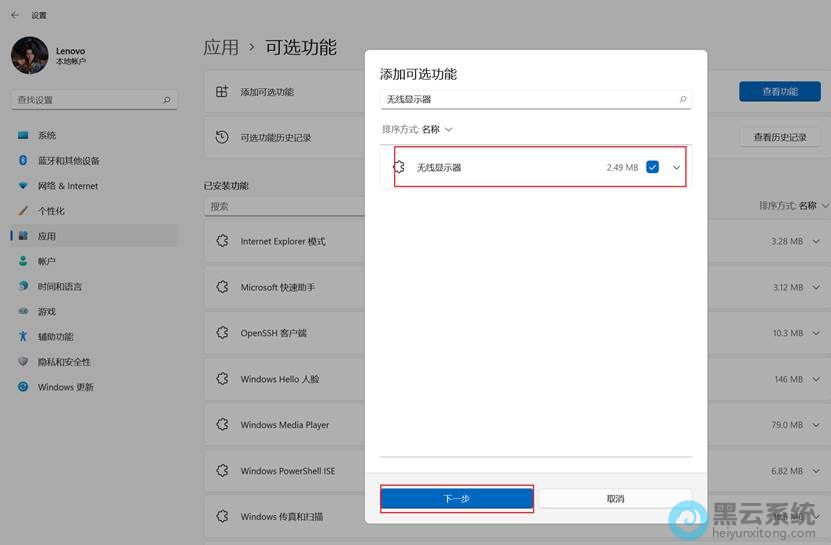Click the Windows Media Player gear icon
This screenshot has height=545, width=831.
coord(222,425)
